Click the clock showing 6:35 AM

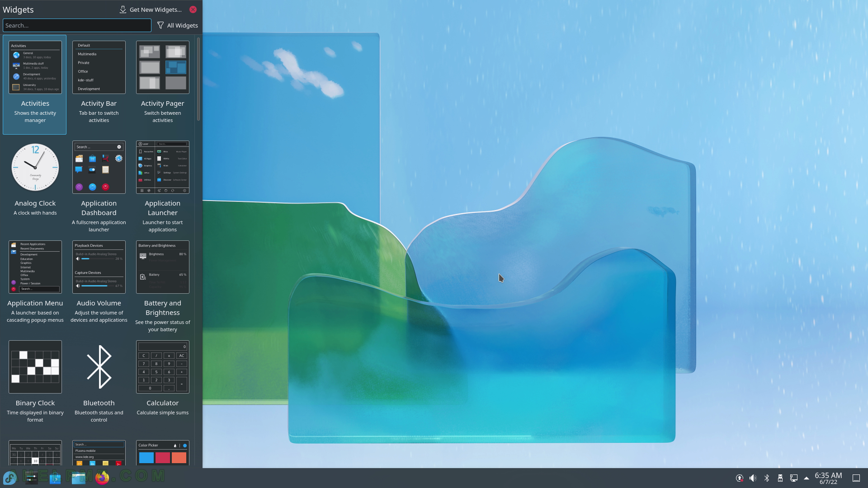tap(828, 478)
